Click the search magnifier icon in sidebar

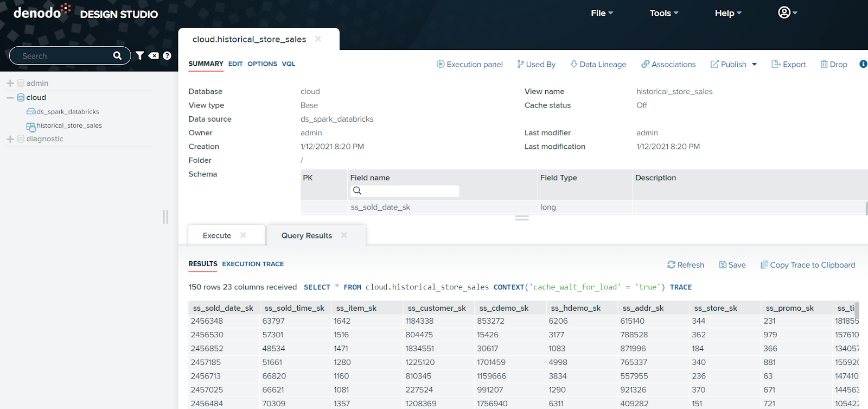[117, 55]
